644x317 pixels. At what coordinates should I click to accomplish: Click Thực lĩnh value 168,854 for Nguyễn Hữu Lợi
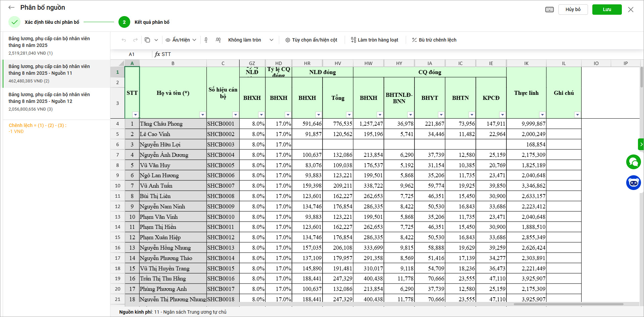(x=526, y=144)
